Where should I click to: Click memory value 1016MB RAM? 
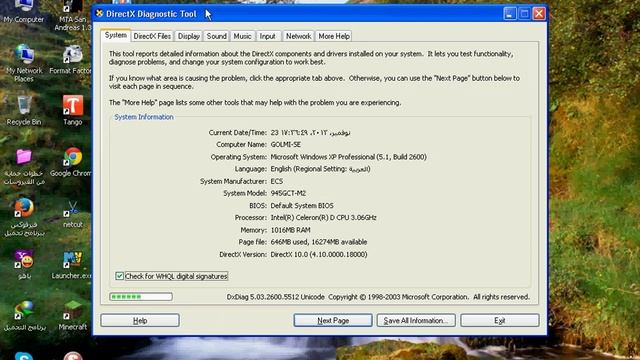pos(291,230)
